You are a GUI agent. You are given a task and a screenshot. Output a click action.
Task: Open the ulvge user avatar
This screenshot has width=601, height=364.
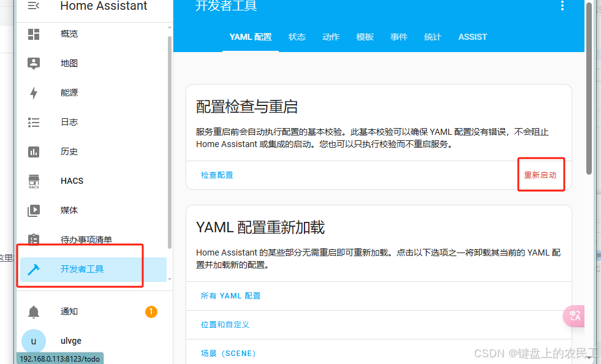(34, 341)
